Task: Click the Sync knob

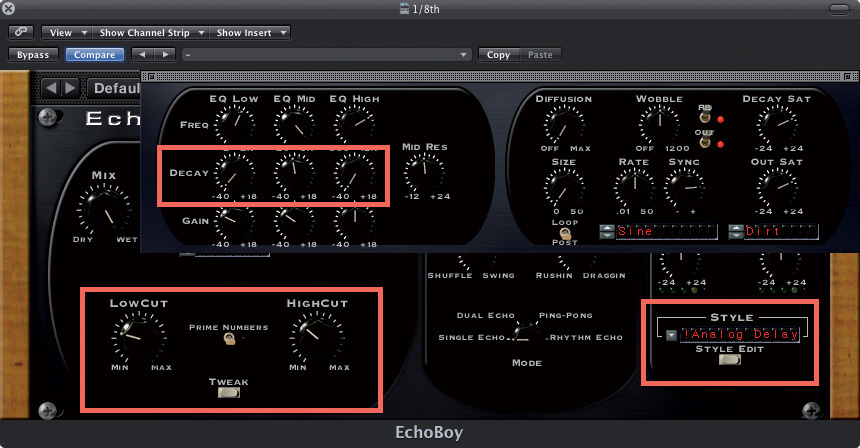Action: click(684, 187)
